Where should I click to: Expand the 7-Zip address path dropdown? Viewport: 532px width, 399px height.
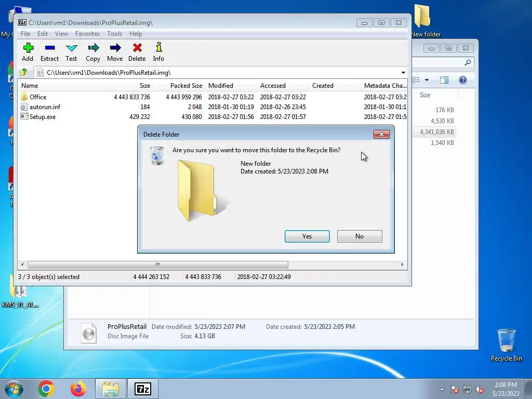click(403, 73)
